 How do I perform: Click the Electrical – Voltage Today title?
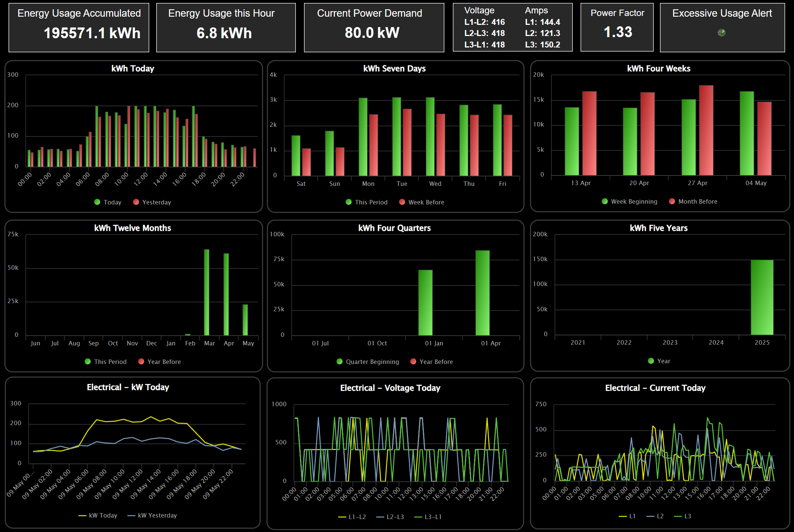pyautogui.click(x=390, y=388)
